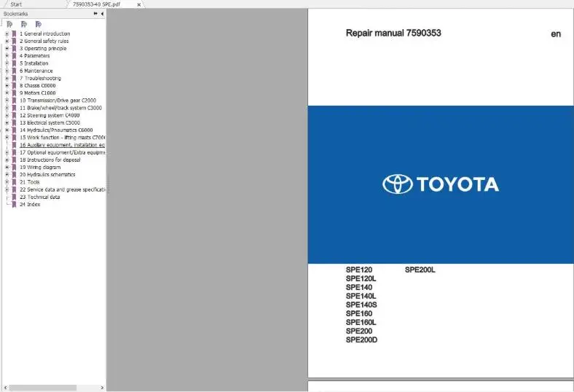Go to 9 Motors C1000 bookmark
This screenshot has width=574, height=392.
pyautogui.click(x=37, y=93)
